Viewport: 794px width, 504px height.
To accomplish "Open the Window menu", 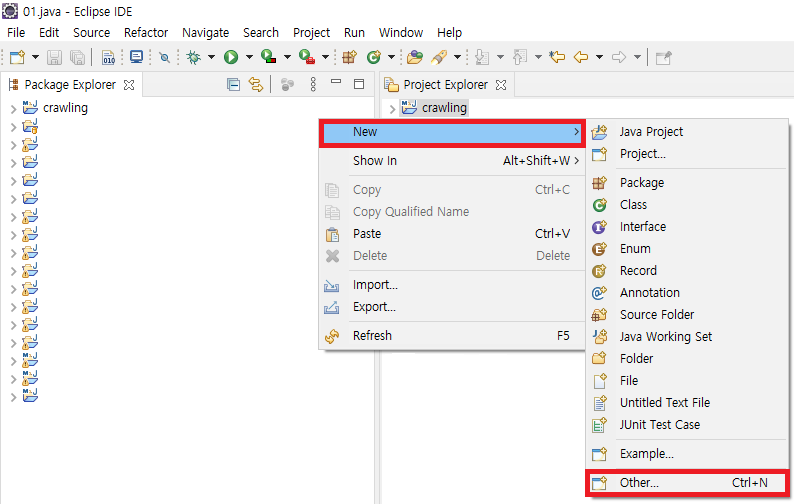I will [x=401, y=32].
